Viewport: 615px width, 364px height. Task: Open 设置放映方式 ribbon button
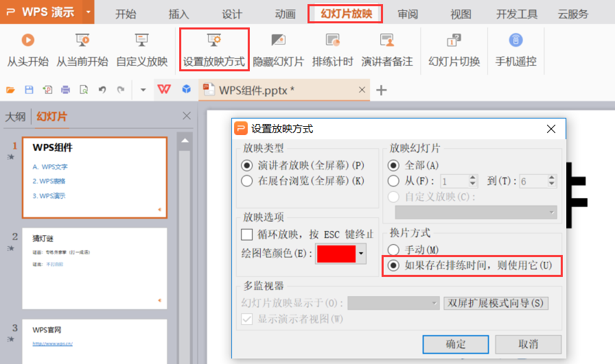click(x=214, y=50)
